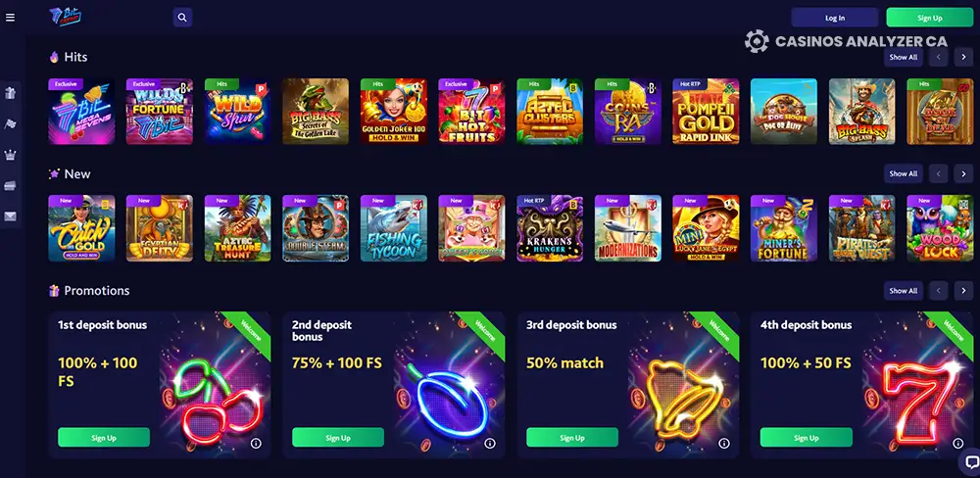Viewport: 980px width, 478px height.
Task: Open the live chat bubble icon
Action: pyautogui.click(x=971, y=462)
